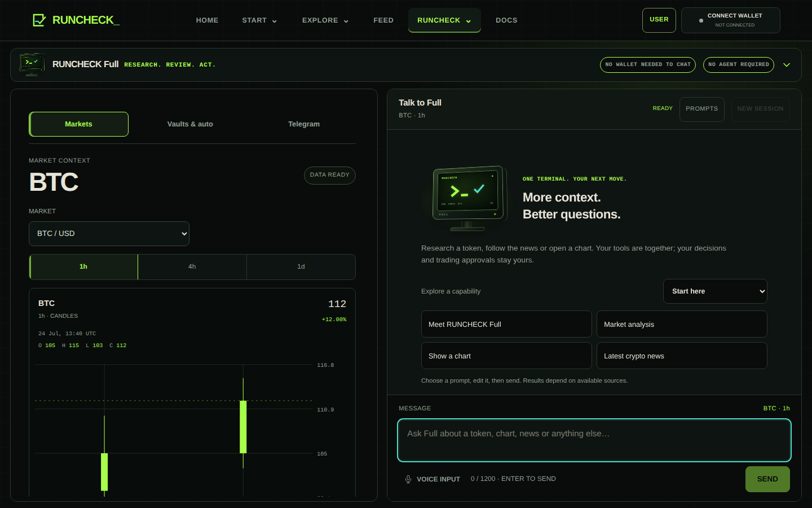
Task: Click the microphone voice input icon
Action: pos(408,479)
